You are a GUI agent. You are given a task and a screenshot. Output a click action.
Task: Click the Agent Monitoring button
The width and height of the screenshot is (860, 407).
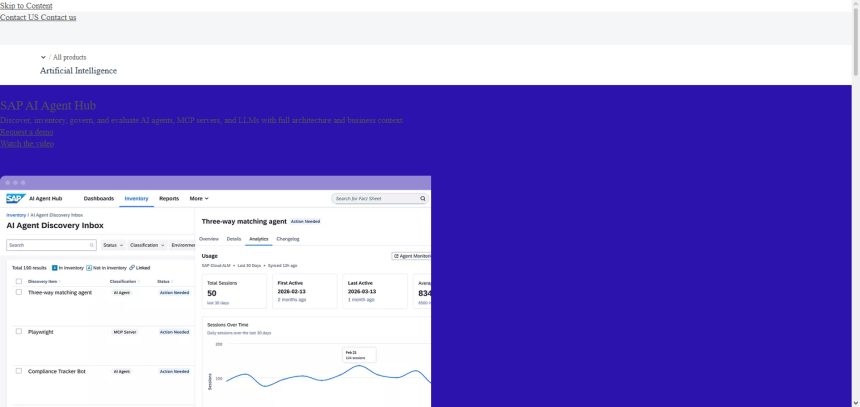click(411, 256)
